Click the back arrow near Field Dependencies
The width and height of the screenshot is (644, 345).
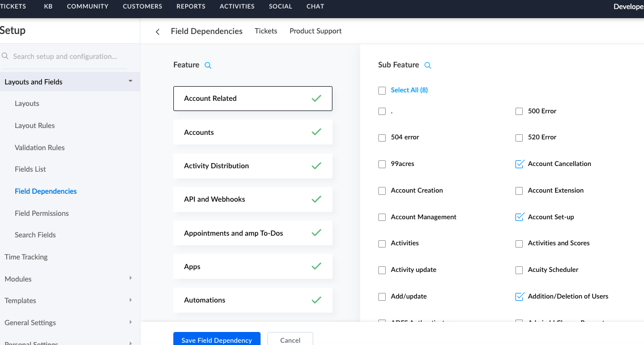pos(157,32)
